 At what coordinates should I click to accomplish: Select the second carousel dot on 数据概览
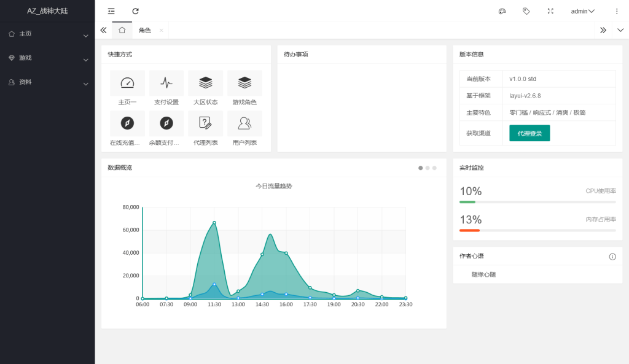428,167
